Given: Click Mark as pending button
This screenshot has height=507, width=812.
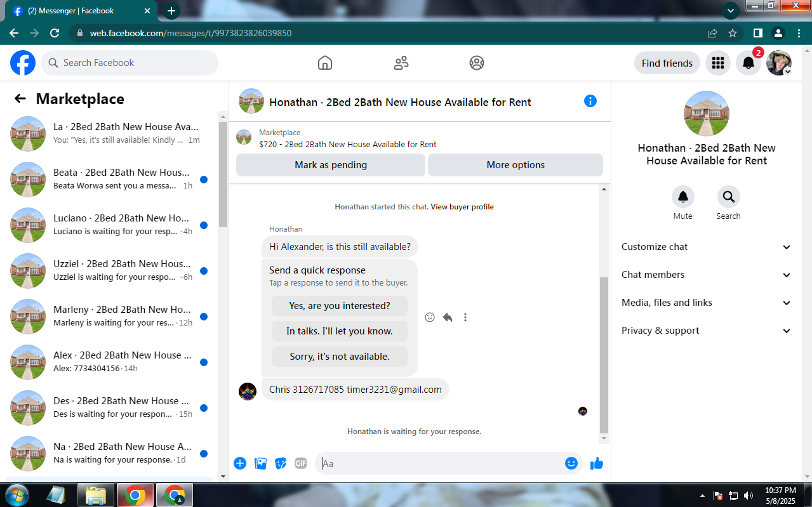Looking at the screenshot, I should pos(331,165).
